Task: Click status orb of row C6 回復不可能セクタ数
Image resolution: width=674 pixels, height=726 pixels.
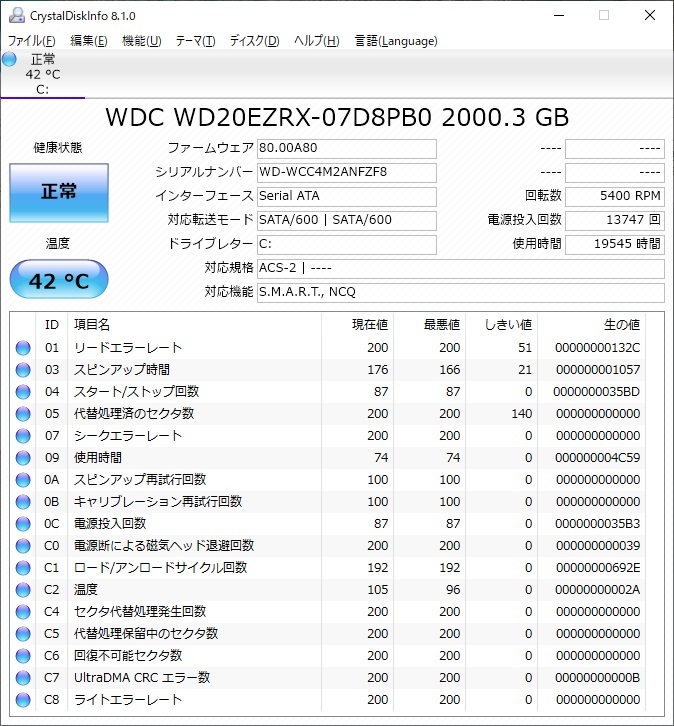Action: coord(23,656)
